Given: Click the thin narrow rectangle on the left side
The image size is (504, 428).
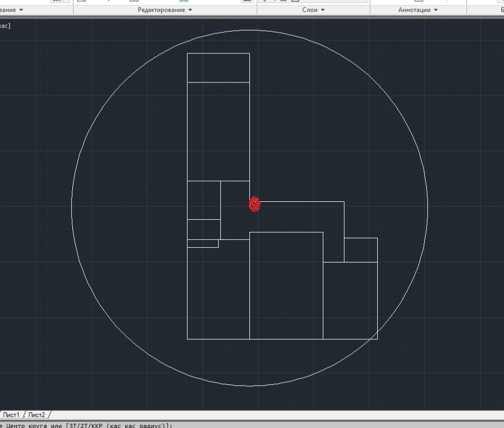Looking at the screenshot, I should pyautogui.click(x=203, y=244).
